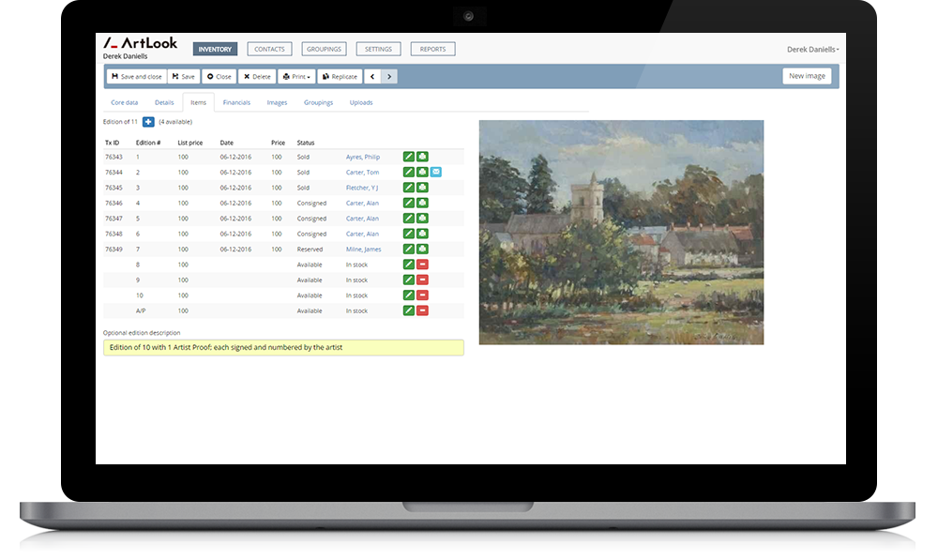Edit the A/P edition with the pencil icon
938x560 pixels.
point(409,310)
